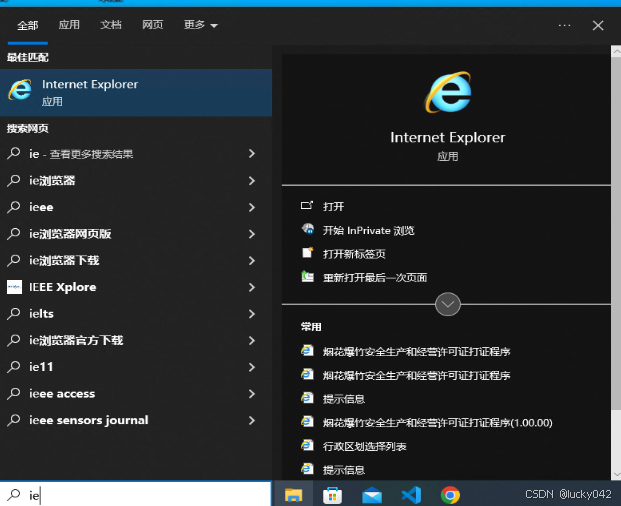Open Microsoft Store from taskbar
This screenshot has height=506, width=621.
(332, 495)
